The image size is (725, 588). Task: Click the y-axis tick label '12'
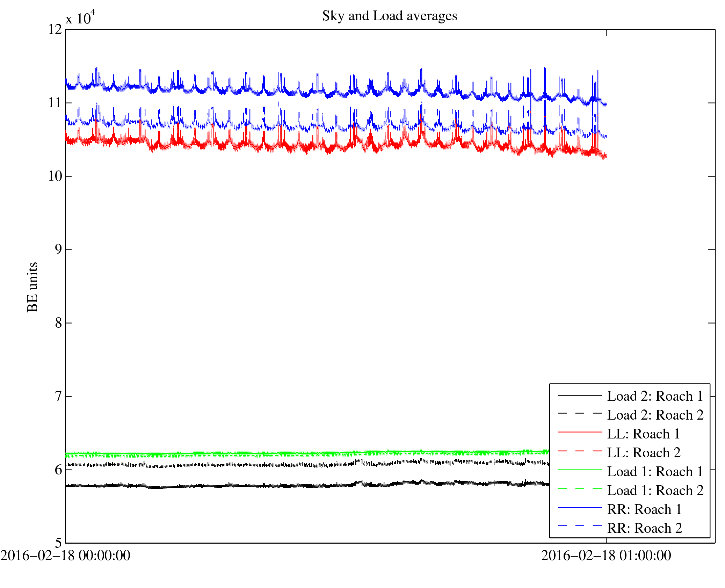click(x=55, y=29)
